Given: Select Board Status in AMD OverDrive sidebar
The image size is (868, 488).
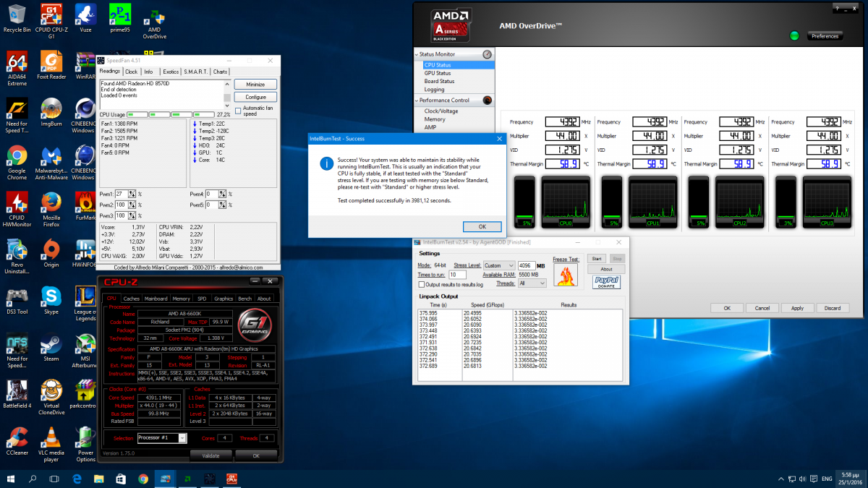Looking at the screenshot, I should [439, 81].
